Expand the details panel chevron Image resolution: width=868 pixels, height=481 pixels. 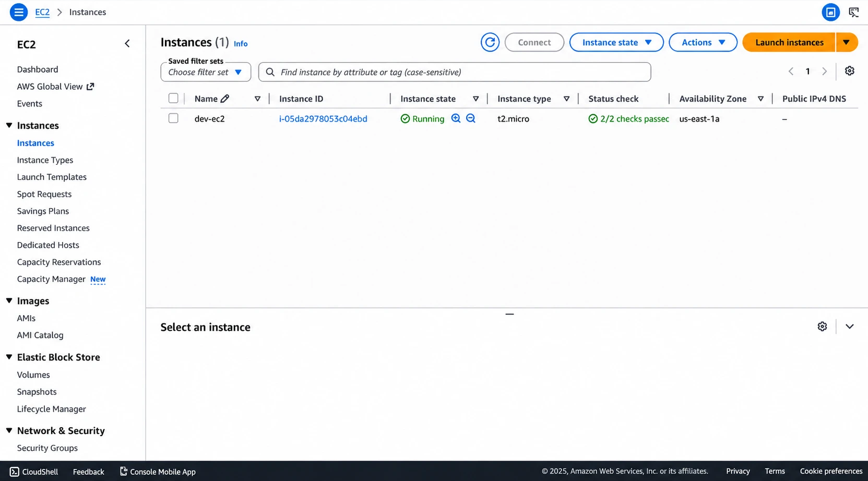850,327
